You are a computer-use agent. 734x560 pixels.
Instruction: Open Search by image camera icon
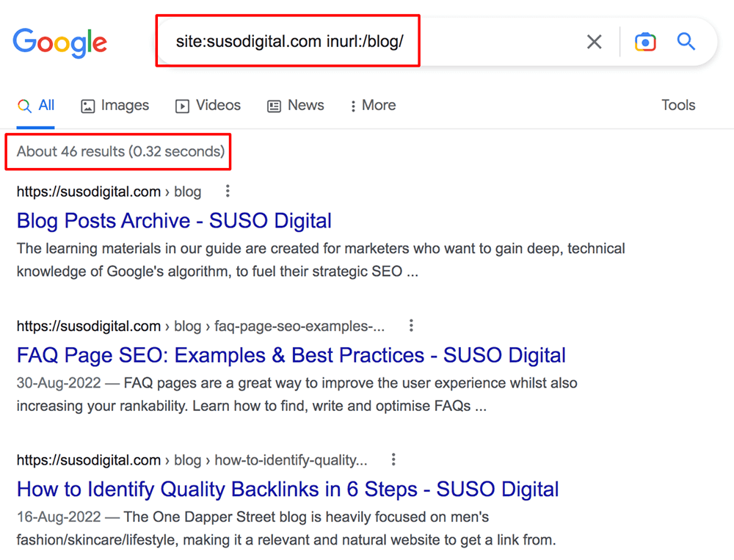(x=645, y=42)
